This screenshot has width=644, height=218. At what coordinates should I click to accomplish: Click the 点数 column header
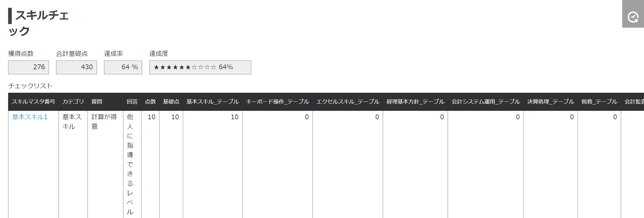coord(150,101)
